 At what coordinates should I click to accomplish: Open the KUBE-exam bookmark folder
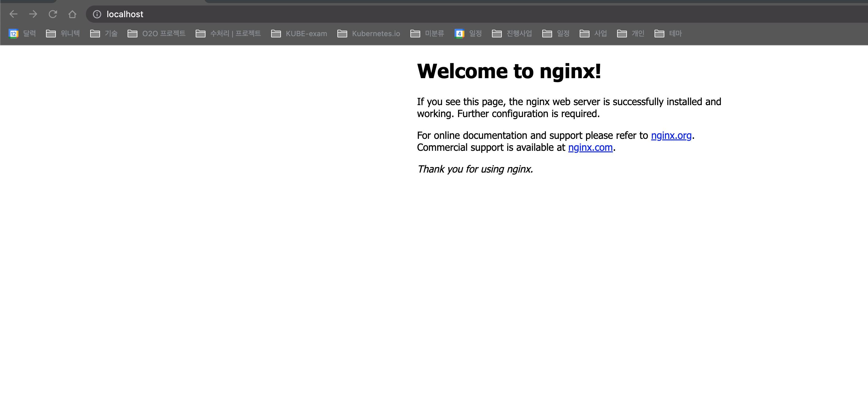[299, 33]
